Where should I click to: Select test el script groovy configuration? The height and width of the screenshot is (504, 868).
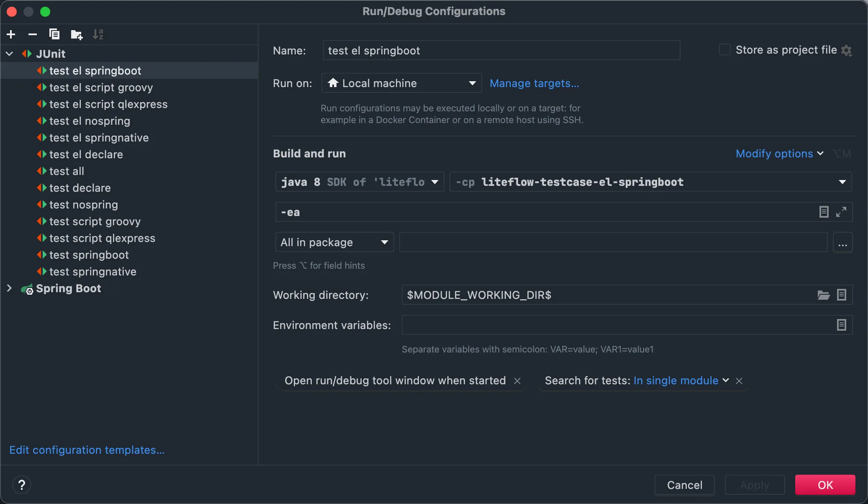[x=101, y=87]
